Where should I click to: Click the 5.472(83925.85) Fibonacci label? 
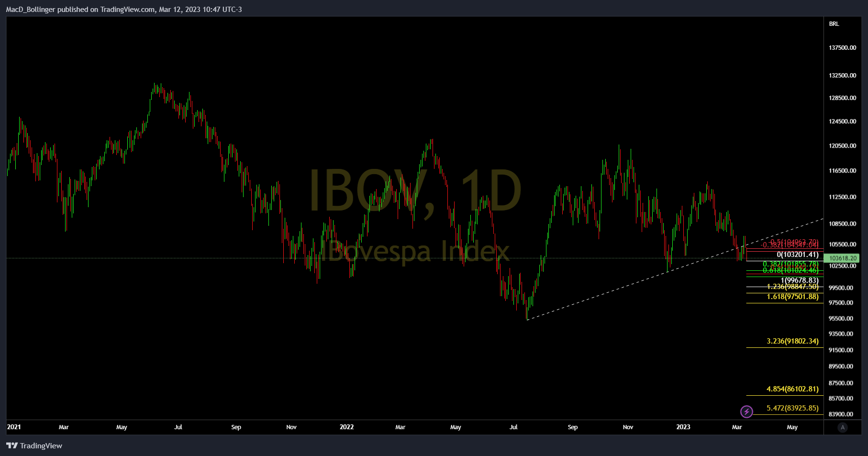(792, 408)
